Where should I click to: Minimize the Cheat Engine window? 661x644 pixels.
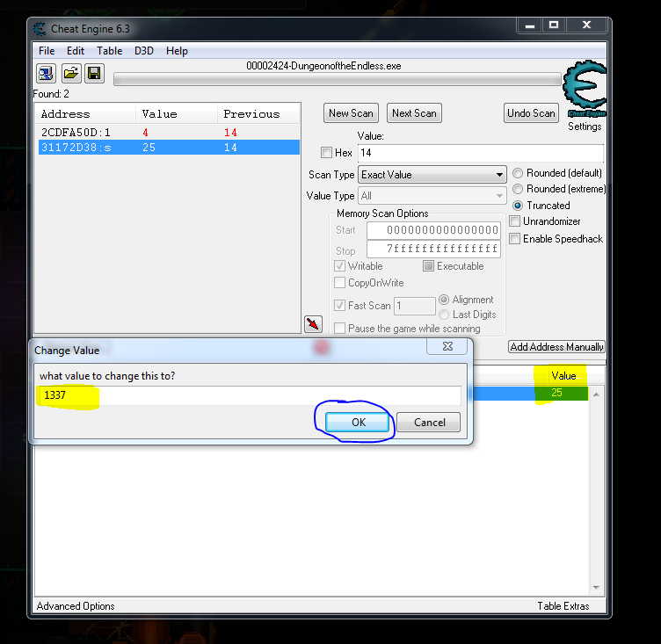(530, 25)
